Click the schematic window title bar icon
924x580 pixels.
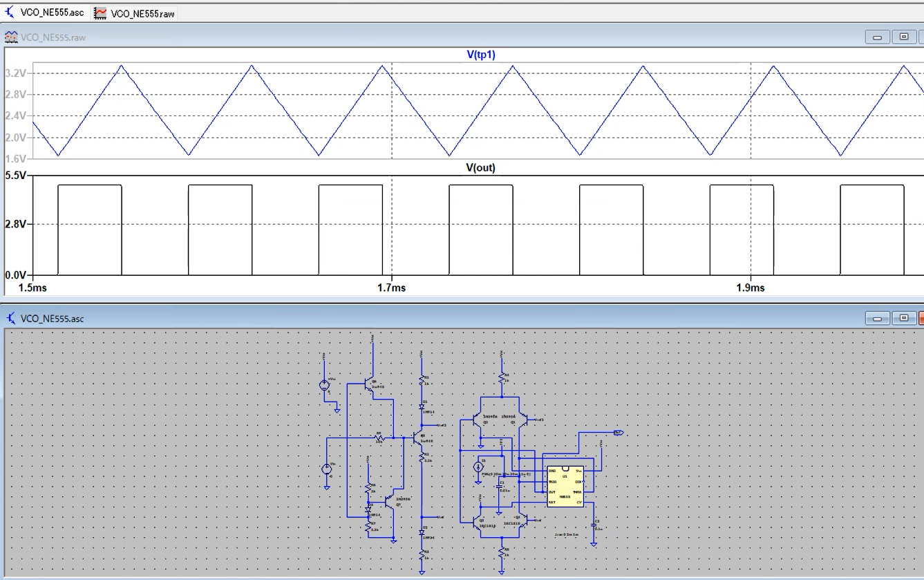[x=11, y=319]
